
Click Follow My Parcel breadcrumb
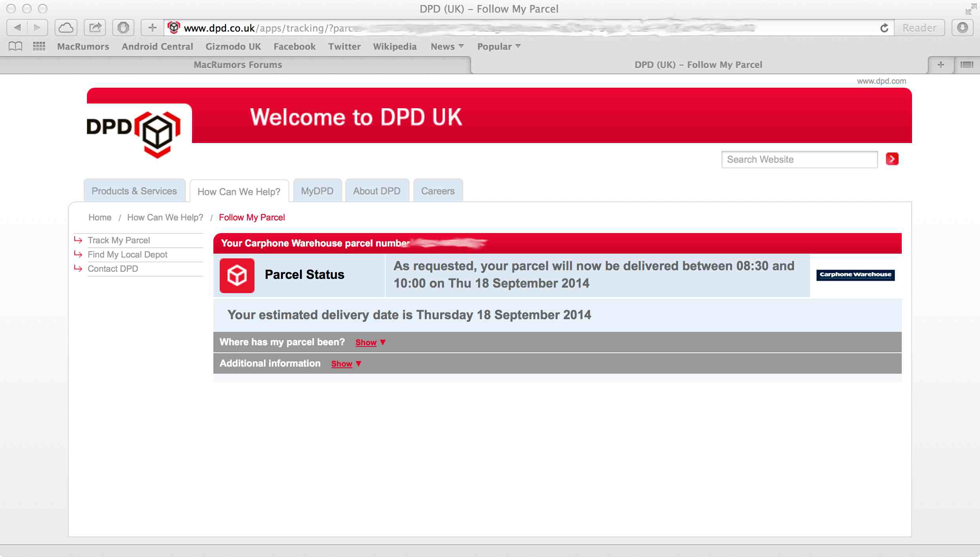pos(252,217)
